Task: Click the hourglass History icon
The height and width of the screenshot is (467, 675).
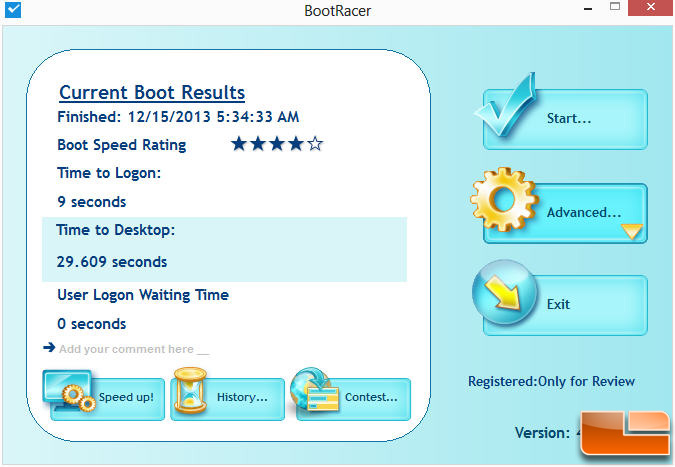Action: pyautogui.click(x=190, y=390)
